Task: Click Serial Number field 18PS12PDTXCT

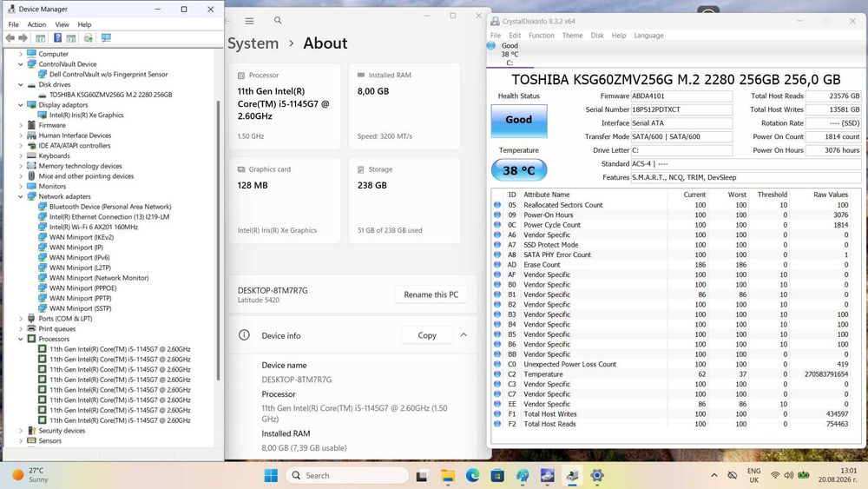Action: (681, 109)
